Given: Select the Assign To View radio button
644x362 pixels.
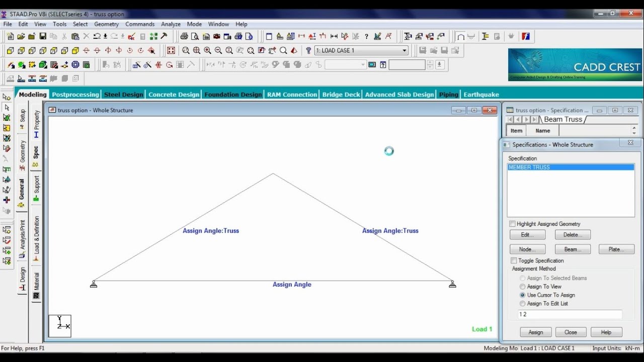Looking at the screenshot, I should [523, 287].
